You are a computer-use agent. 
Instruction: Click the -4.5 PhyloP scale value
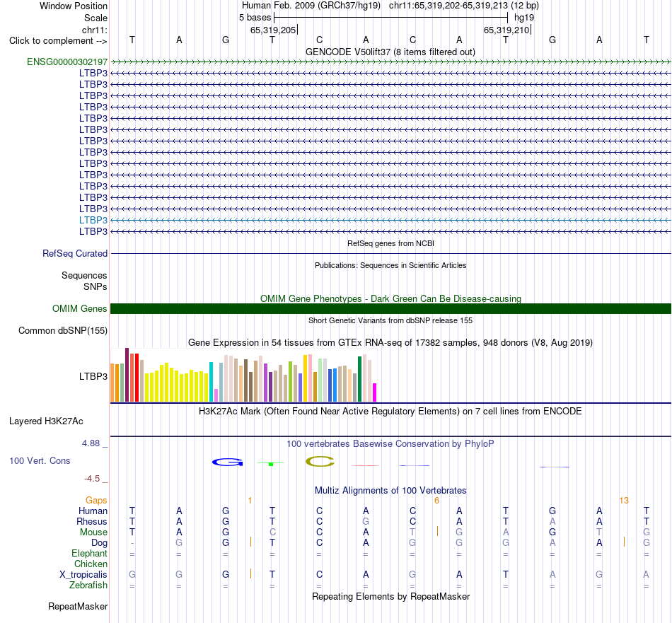pos(92,478)
